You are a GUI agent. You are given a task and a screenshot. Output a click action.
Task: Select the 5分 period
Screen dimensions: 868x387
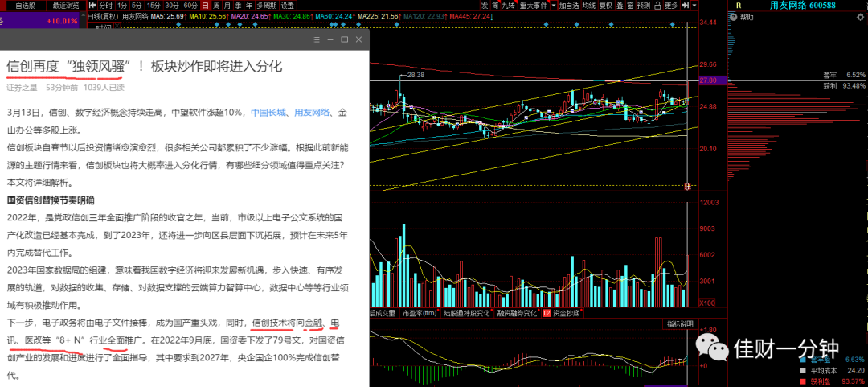138,6
